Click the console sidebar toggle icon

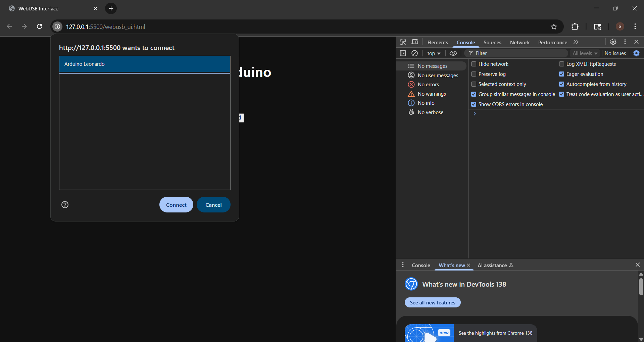403,53
